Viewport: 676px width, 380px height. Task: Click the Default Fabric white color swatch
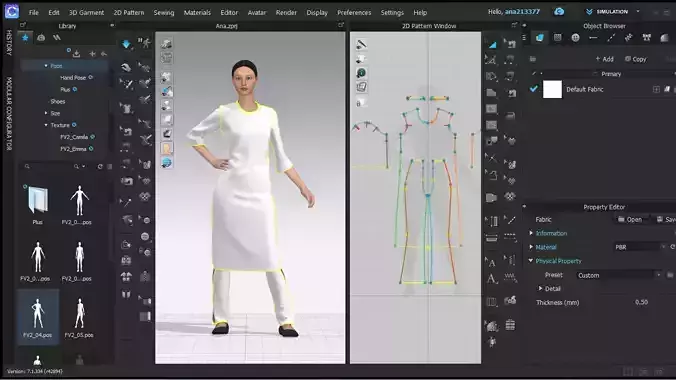coord(552,89)
